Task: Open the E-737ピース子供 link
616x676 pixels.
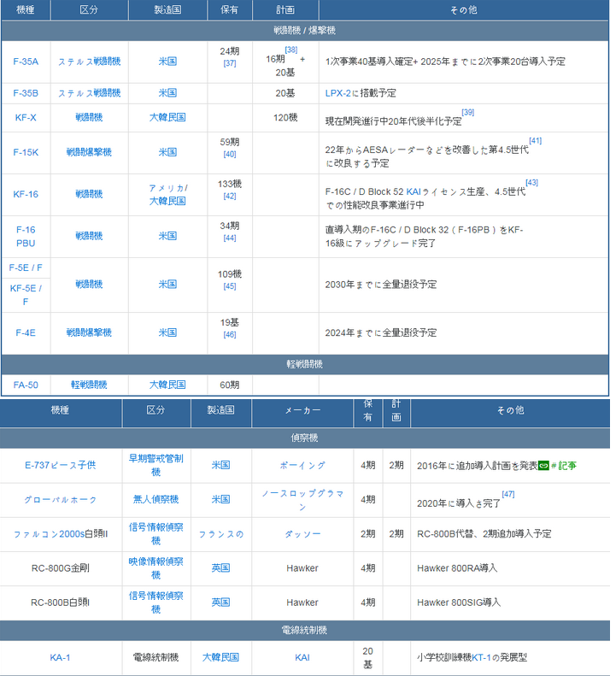Action: click(x=61, y=466)
